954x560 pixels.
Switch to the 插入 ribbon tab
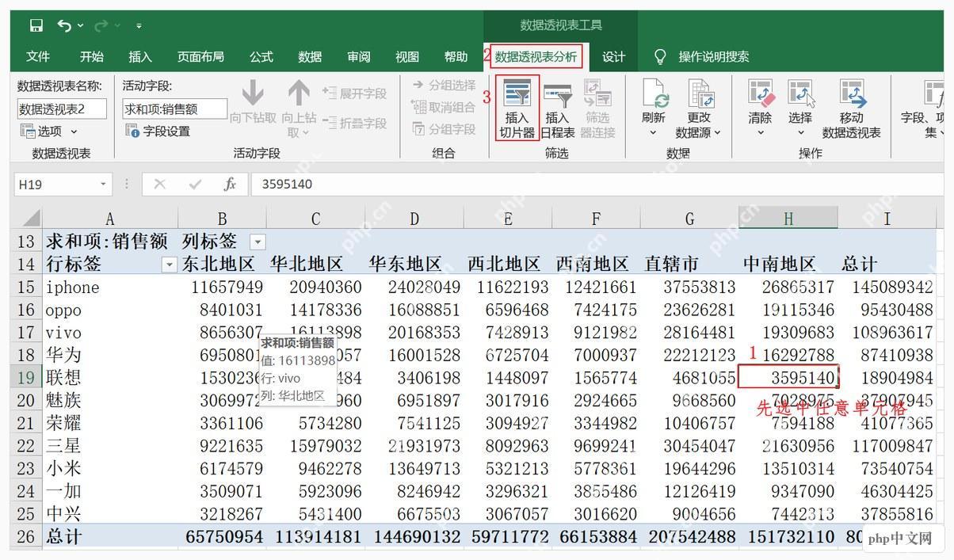tap(140, 57)
